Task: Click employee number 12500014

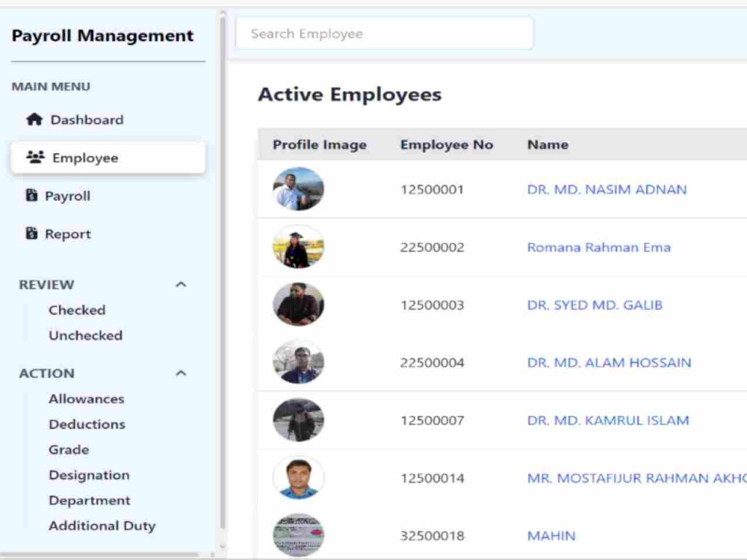Action: tap(432, 478)
